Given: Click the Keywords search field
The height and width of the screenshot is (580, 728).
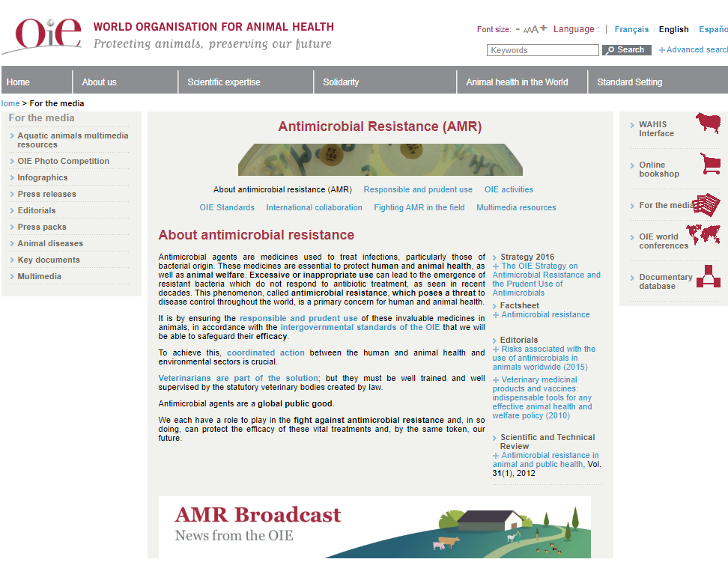Looking at the screenshot, I should pyautogui.click(x=543, y=50).
